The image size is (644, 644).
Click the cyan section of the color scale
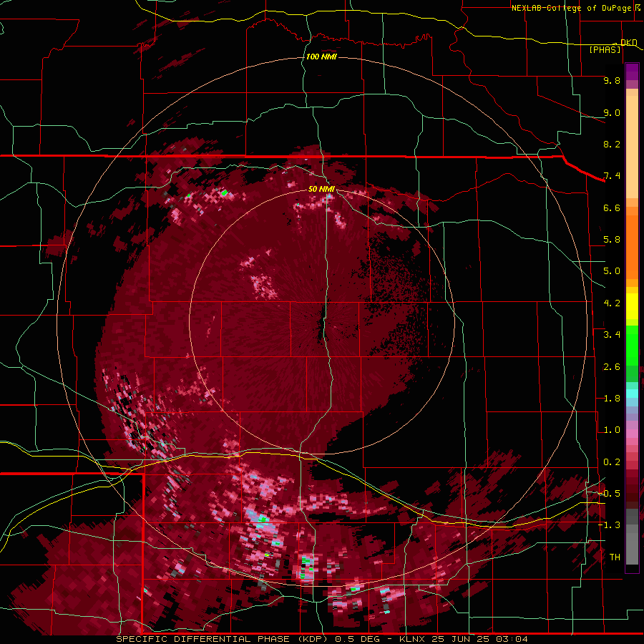pyautogui.click(x=632, y=394)
